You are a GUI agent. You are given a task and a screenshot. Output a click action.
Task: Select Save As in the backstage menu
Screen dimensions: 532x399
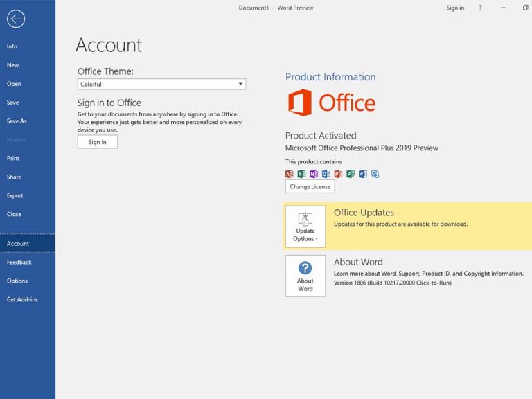tap(17, 121)
